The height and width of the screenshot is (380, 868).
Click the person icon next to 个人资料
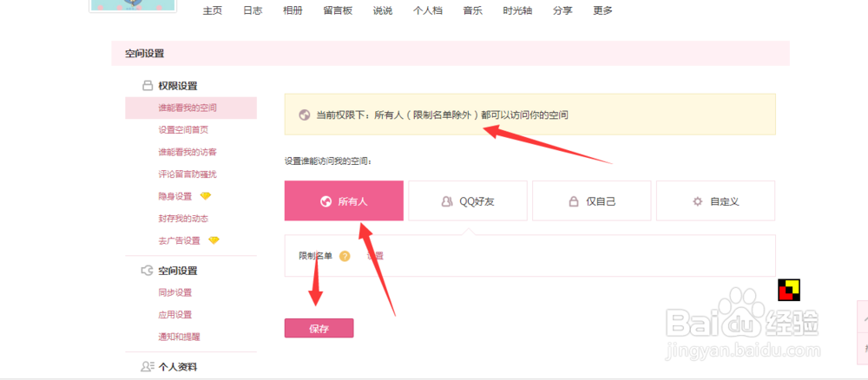pyautogui.click(x=148, y=367)
